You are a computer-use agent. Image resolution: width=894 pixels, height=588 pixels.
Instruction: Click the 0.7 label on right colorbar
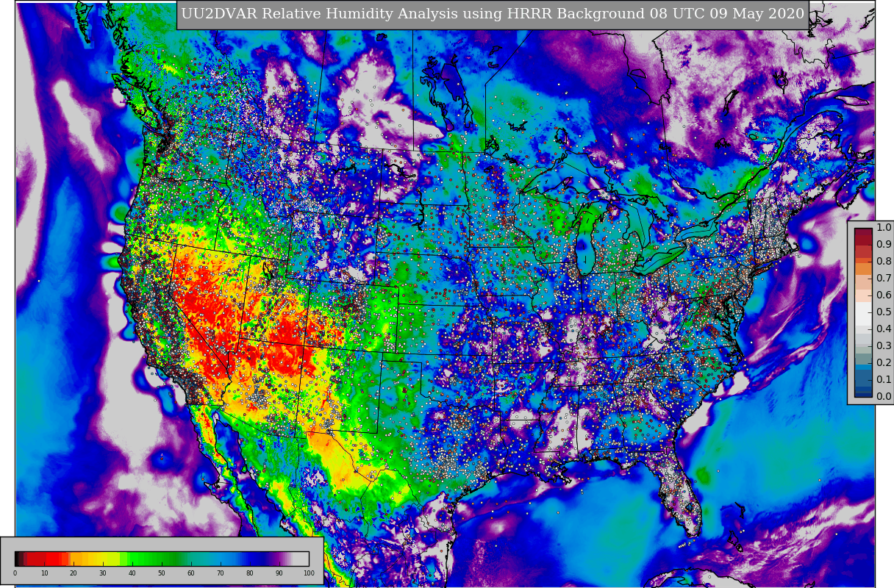pyautogui.click(x=884, y=279)
